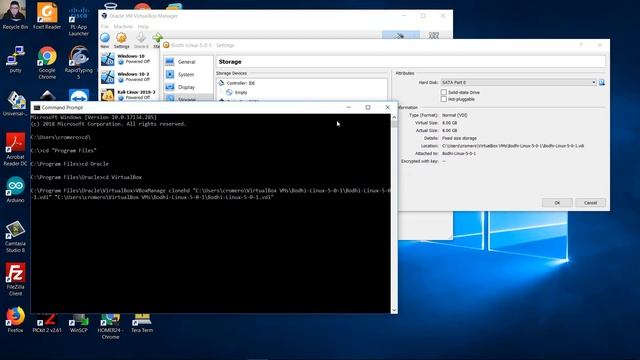This screenshot has height=360, width=640.
Task: Click the disk Location path text
Action: (x=513, y=146)
